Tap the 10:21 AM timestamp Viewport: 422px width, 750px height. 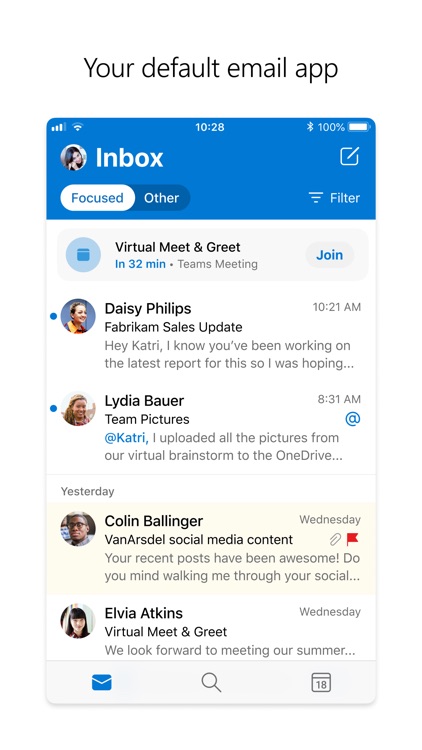coord(337,307)
